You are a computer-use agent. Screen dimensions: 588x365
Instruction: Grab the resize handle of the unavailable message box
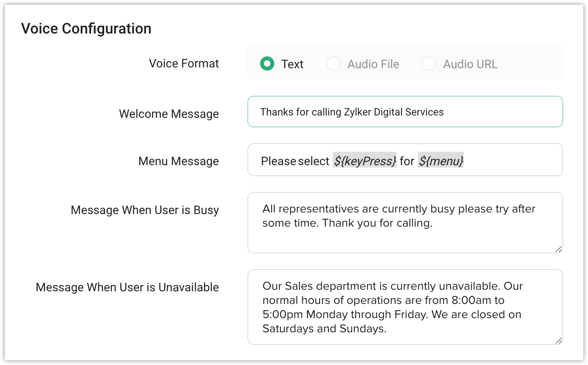click(x=558, y=341)
